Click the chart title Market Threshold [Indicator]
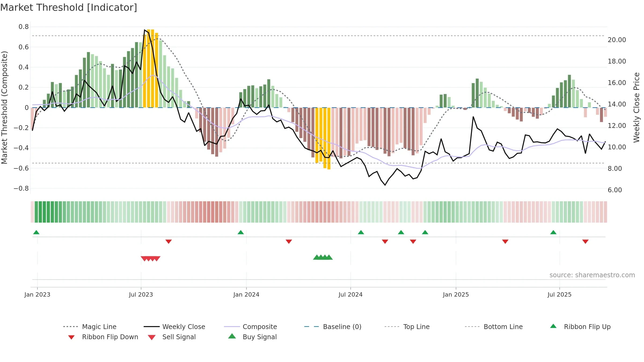644x362 pixels. pyautogui.click(x=69, y=8)
